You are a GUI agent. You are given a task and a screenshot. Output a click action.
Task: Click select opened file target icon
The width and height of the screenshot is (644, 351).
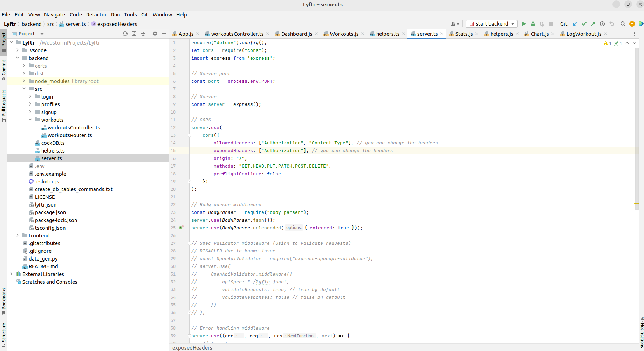point(125,34)
